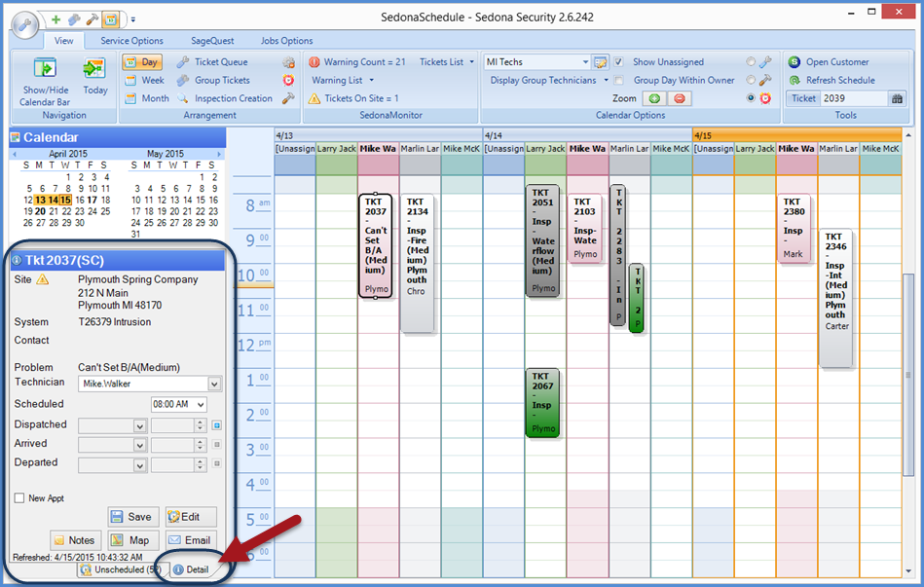This screenshot has width=924, height=587.
Task: Click the blue Dispatched now icon
Action: [217, 425]
